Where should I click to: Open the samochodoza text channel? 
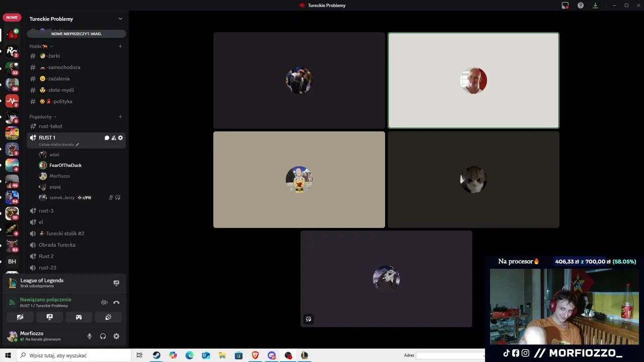point(76,67)
